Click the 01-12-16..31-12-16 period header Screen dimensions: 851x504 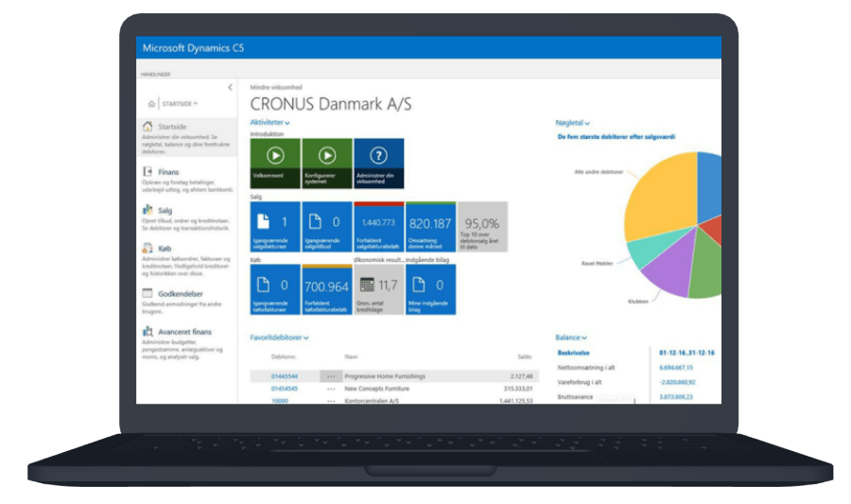[x=686, y=353]
